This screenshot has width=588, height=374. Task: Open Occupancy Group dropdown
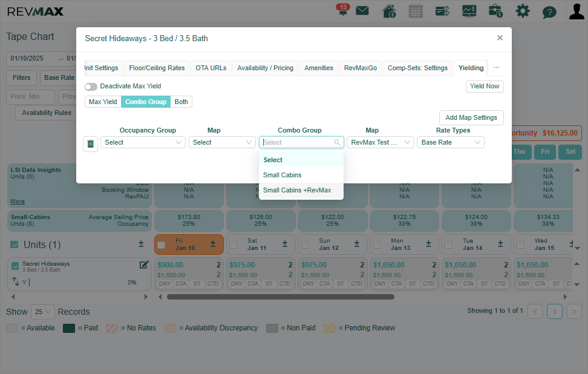point(143,142)
